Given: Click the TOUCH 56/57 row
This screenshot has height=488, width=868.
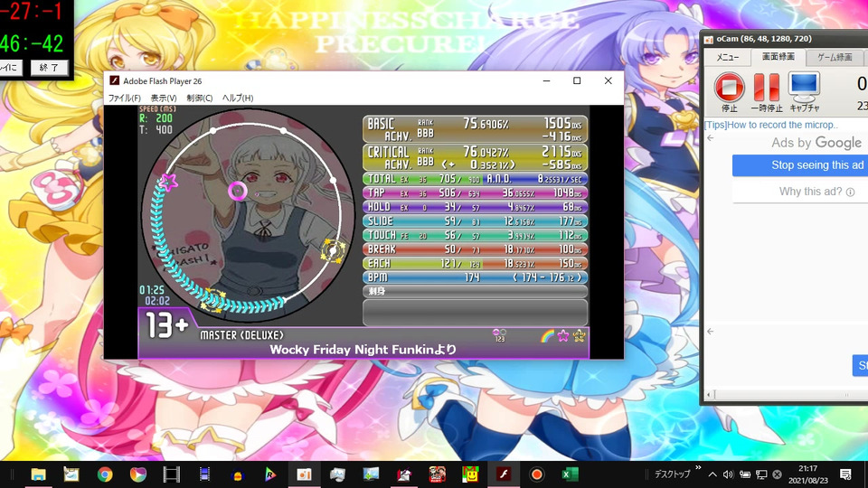Looking at the screenshot, I should coord(475,235).
